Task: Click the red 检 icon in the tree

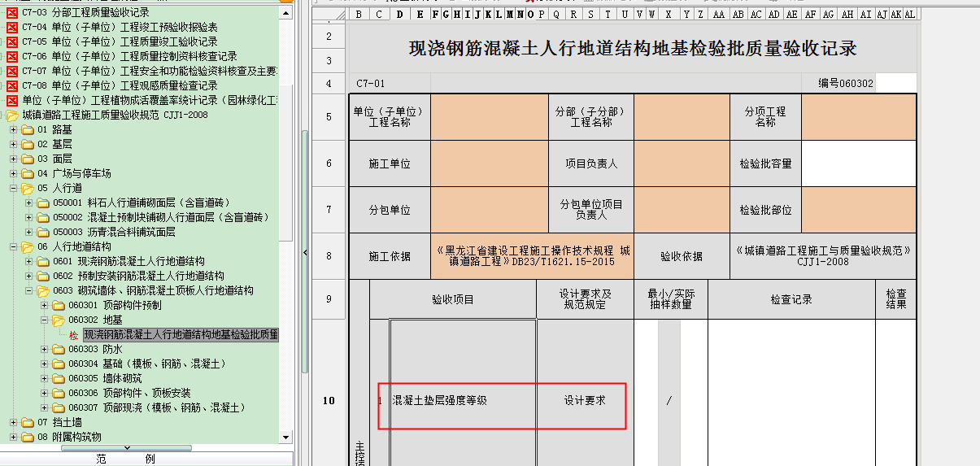Action: coord(74,335)
